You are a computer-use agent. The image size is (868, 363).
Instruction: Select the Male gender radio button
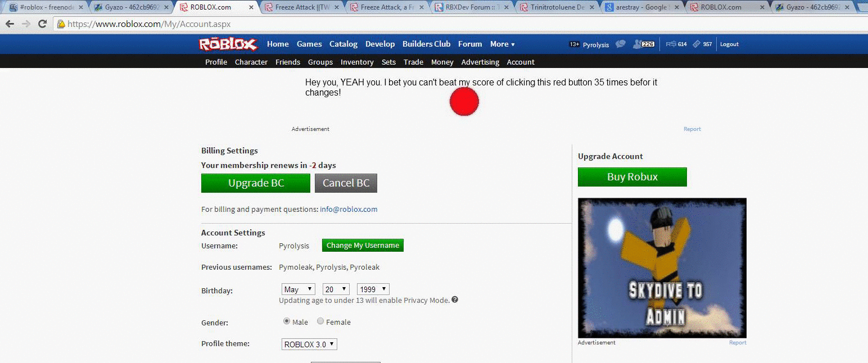[287, 321]
